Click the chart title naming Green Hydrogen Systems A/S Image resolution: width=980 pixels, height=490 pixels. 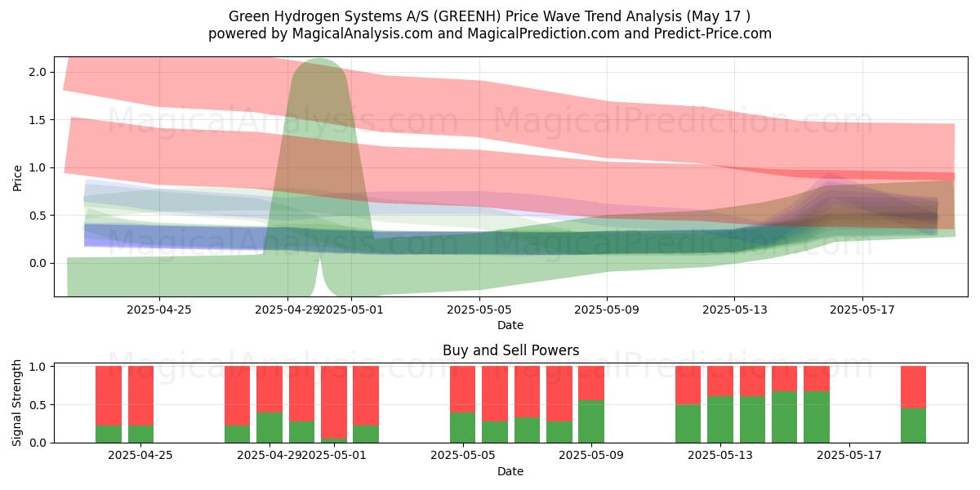click(x=490, y=16)
